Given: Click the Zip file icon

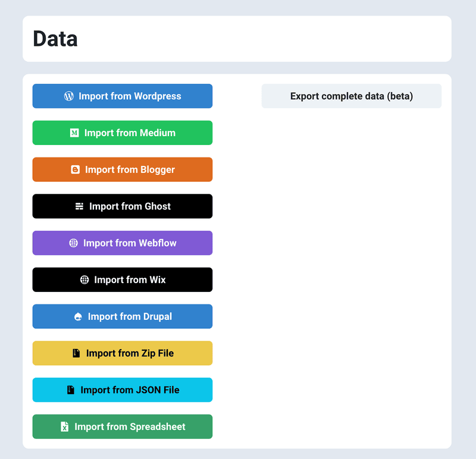Looking at the screenshot, I should [x=76, y=353].
